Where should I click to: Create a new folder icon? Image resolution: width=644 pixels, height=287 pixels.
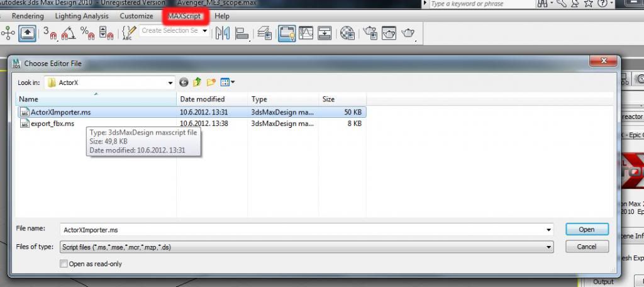coord(211,82)
